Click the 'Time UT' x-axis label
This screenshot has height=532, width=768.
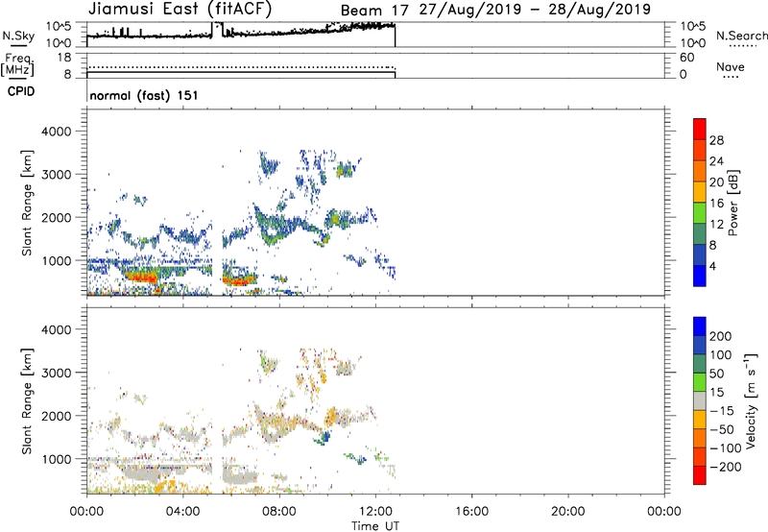tap(375, 526)
